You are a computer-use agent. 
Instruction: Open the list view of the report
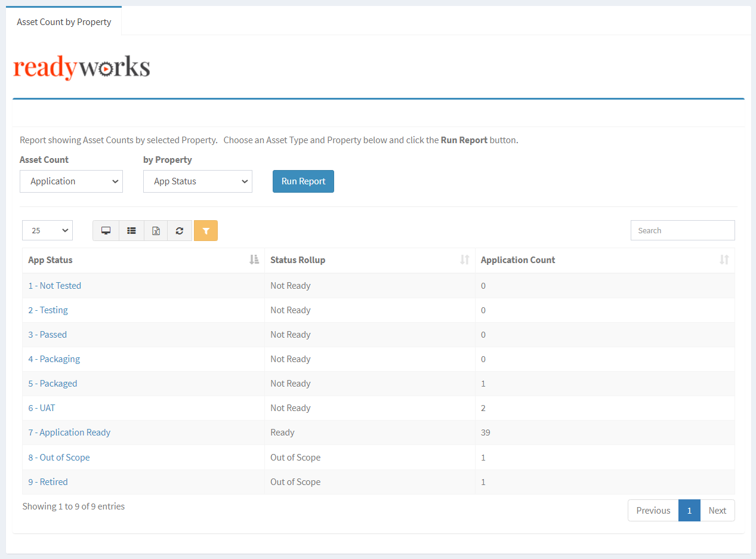[131, 230]
